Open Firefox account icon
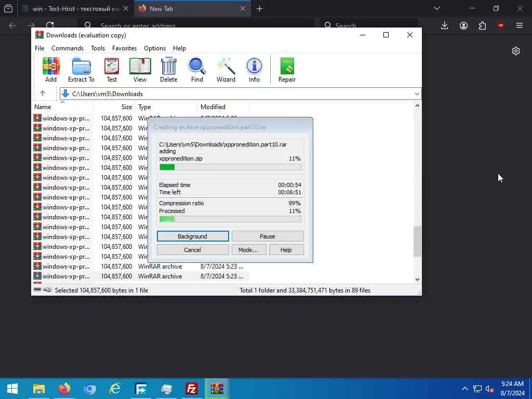This screenshot has height=399, width=532. click(x=463, y=25)
